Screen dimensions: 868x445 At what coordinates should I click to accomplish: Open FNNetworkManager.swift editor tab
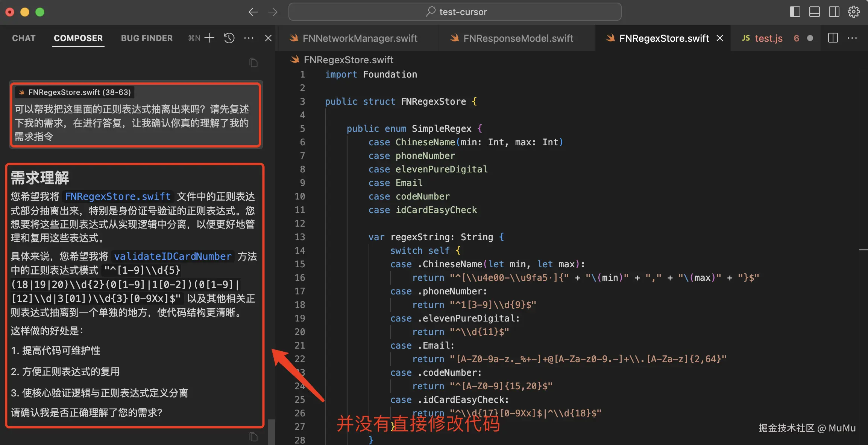[x=360, y=38]
